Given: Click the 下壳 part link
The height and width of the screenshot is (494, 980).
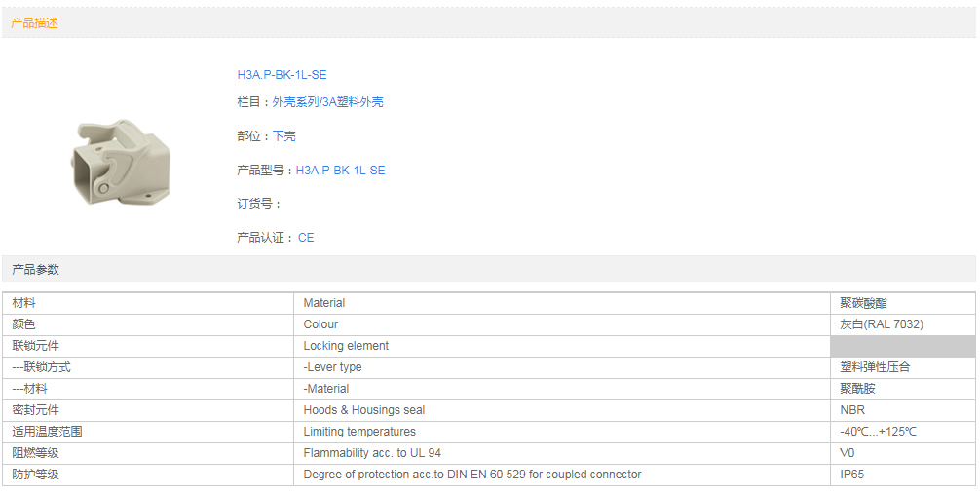Looking at the screenshot, I should pos(283,136).
